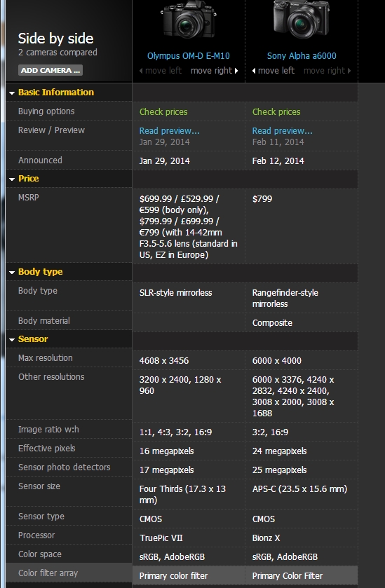The image size is (385, 588).
Task: Click Olympus 'Primary color filter' value
Action: [173, 575]
